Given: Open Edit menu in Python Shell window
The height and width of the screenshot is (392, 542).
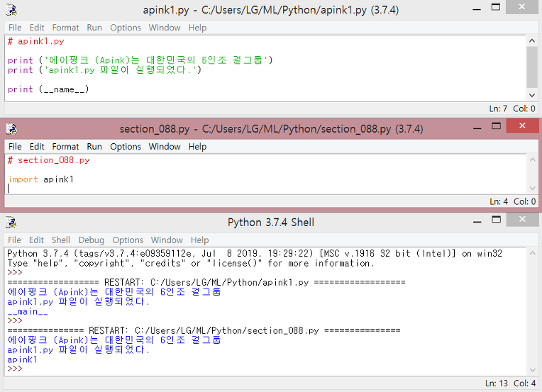Looking at the screenshot, I should pos(36,240).
